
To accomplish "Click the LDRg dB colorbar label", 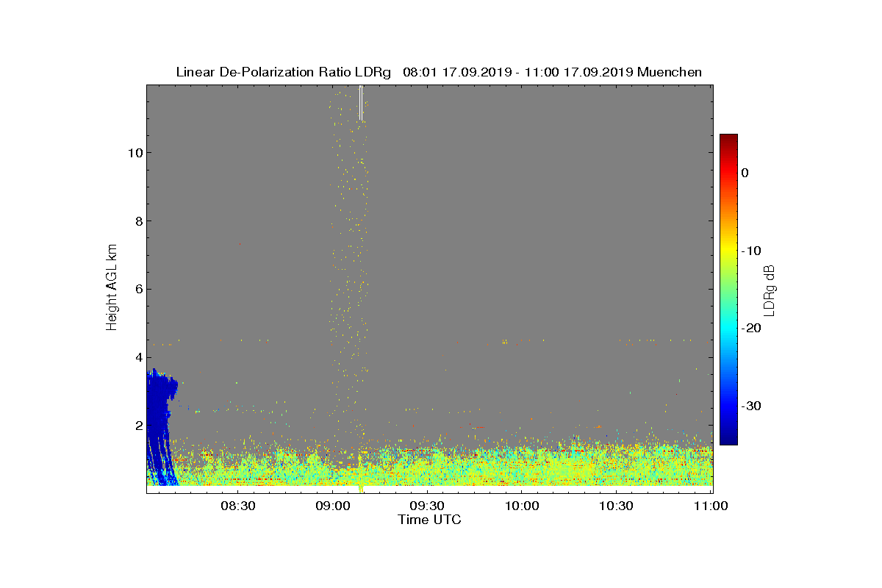I will pos(770,290).
